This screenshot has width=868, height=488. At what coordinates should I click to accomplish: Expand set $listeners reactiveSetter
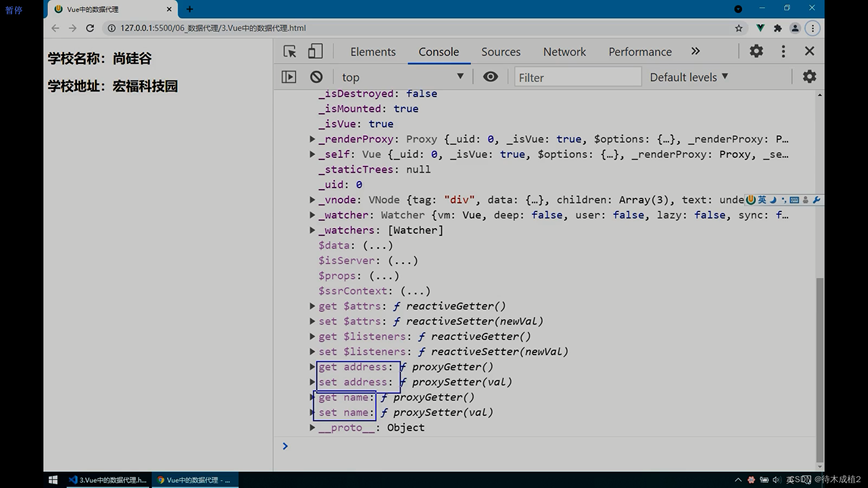tap(312, 352)
